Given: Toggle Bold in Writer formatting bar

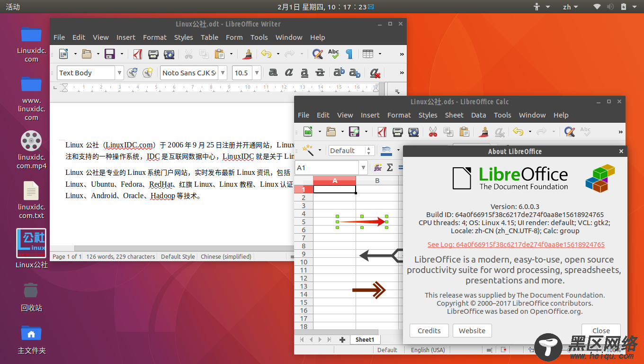Looking at the screenshot, I should pyautogui.click(x=273, y=73).
